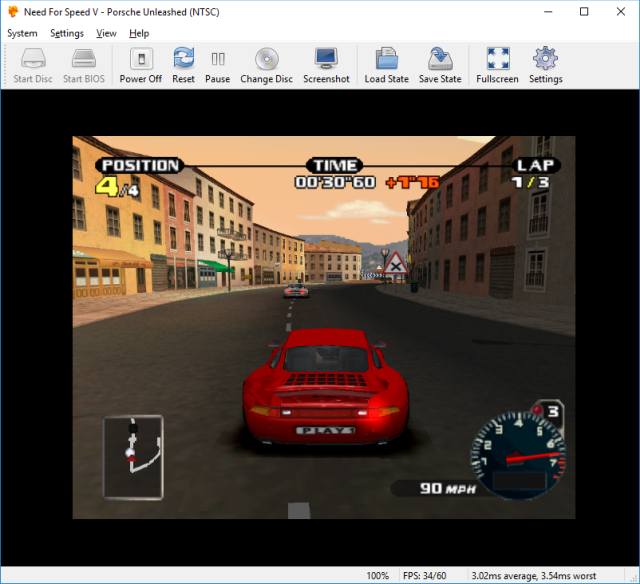640x584 pixels.
Task: Open the Settings gear in toolbar
Action: pyautogui.click(x=545, y=65)
